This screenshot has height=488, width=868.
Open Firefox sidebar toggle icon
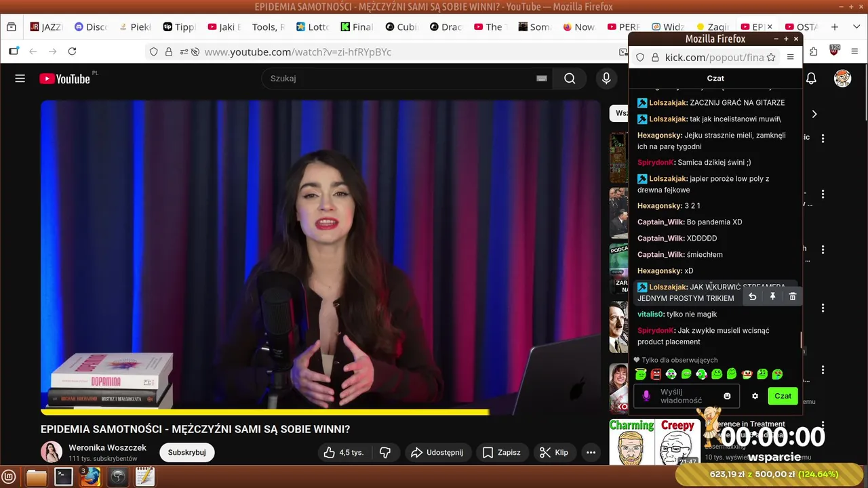click(x=14, y=52)
